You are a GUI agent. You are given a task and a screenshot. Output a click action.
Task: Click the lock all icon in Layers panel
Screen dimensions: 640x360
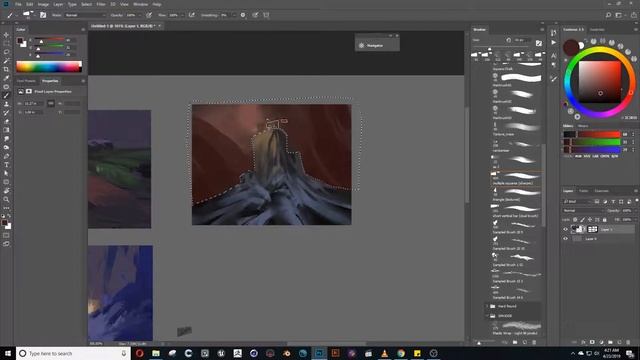(x=604, y=220)
